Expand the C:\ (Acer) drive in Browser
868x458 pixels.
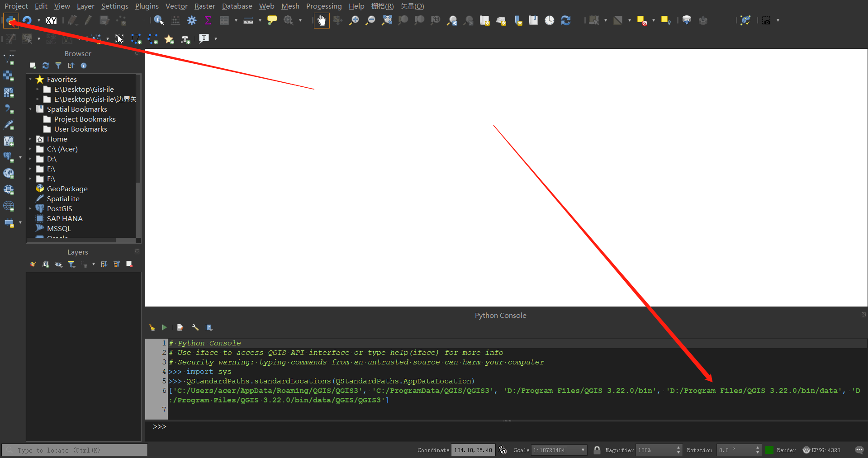[x=31, y=149]
